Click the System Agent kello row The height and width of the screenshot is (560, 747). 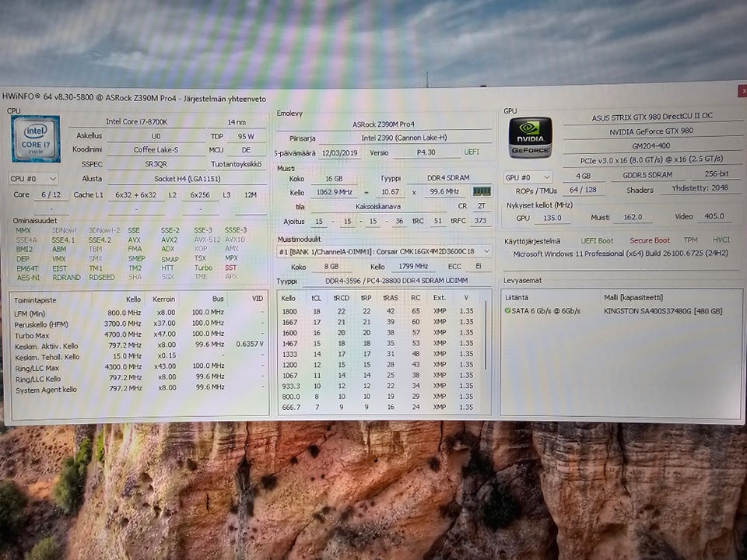pos(139,389)
